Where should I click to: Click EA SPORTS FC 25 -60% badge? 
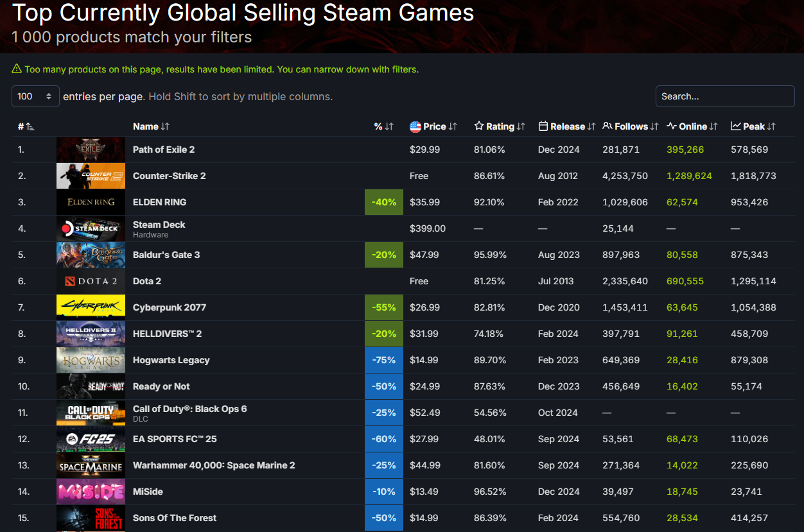point(384,439)
